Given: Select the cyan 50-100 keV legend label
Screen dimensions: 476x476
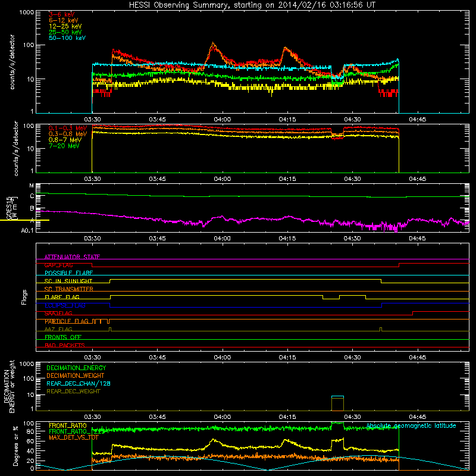Looking at the screenshot, I should [x=67, y=38].
